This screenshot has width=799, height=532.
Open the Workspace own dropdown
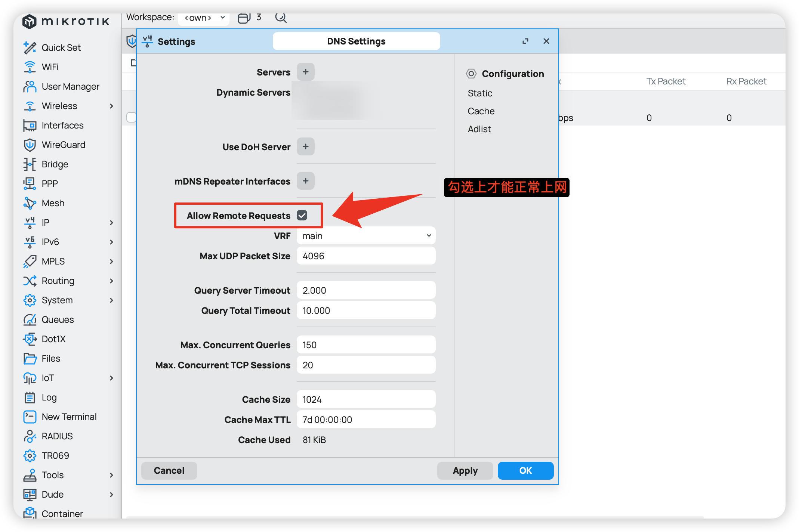[204, 18]
